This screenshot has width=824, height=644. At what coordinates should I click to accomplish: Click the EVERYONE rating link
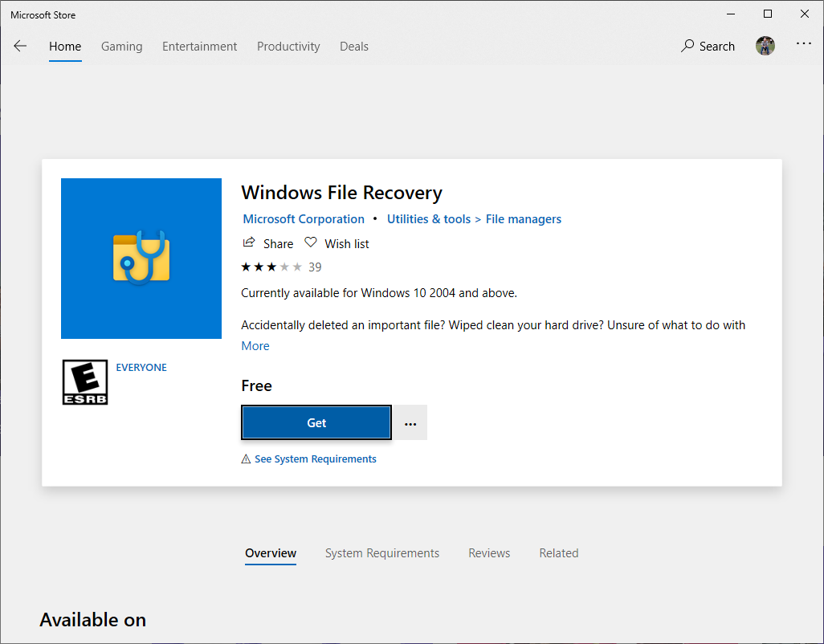coord(141,367)
